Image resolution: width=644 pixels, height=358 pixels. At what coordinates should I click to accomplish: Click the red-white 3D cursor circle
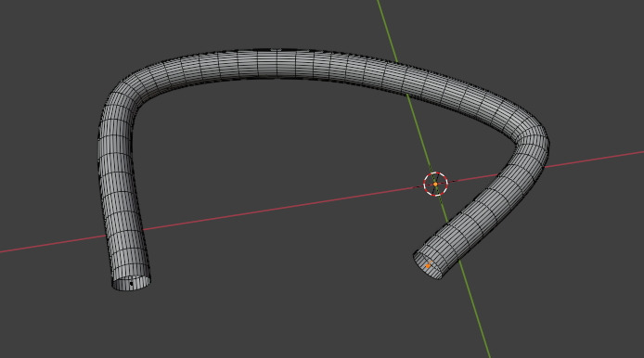point(435,184)
